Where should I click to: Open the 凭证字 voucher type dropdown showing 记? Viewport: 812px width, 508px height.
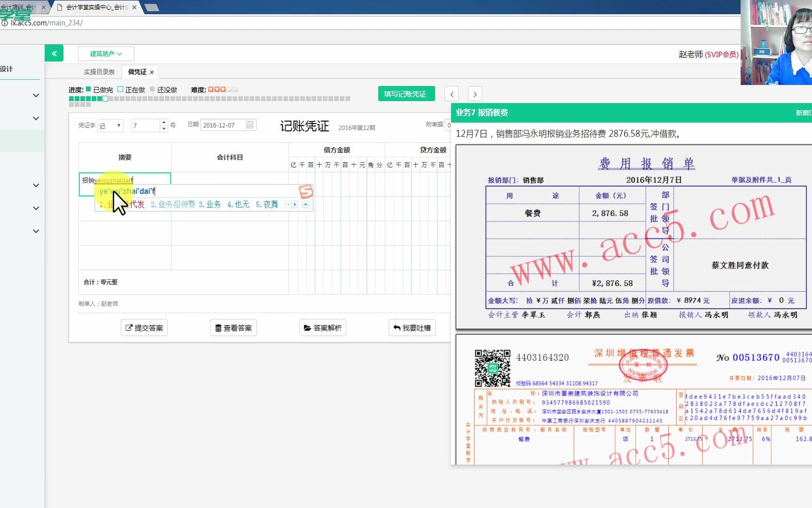(x=110, y=125)
